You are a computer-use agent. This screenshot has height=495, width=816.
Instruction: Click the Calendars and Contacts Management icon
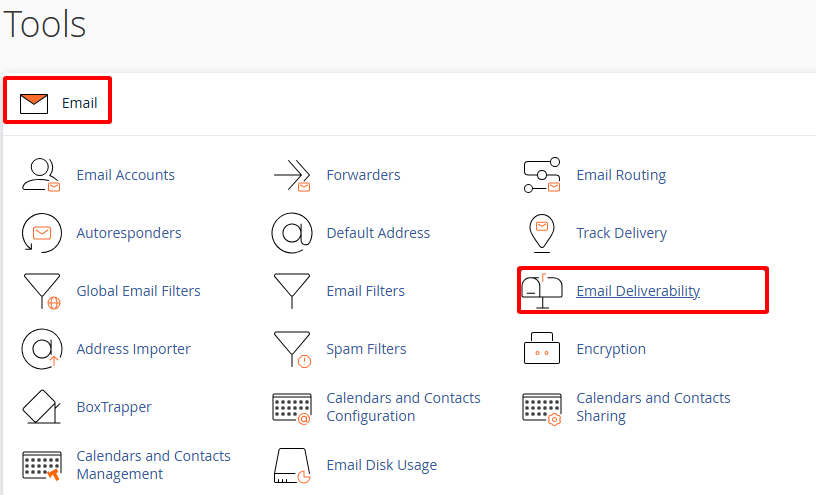(x=42, y=466)
